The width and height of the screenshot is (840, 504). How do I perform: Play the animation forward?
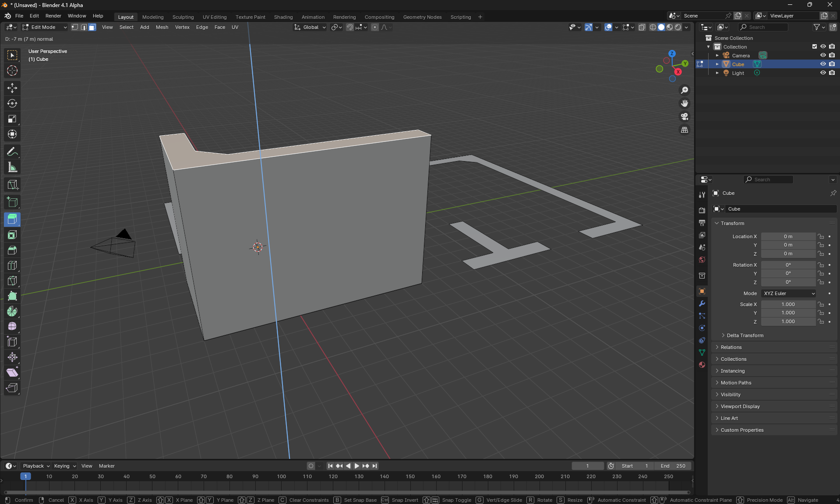[x=357, y=466]
